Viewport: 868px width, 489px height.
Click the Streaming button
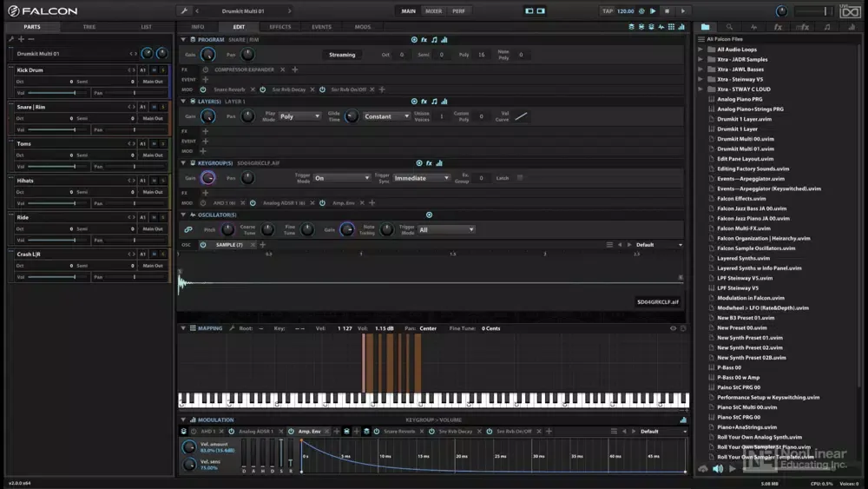coord(342,54)
